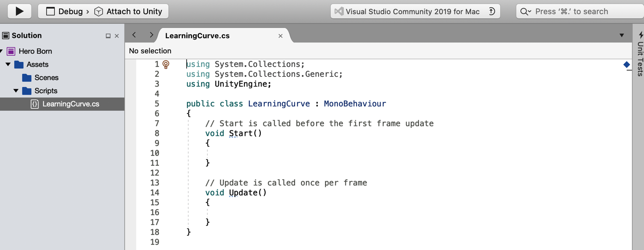
Task: Select the Hero Born solution icon
Action: [x=11, y=51]
